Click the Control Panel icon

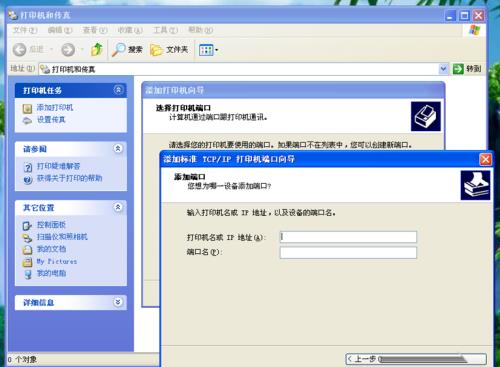tap(27, 226)
